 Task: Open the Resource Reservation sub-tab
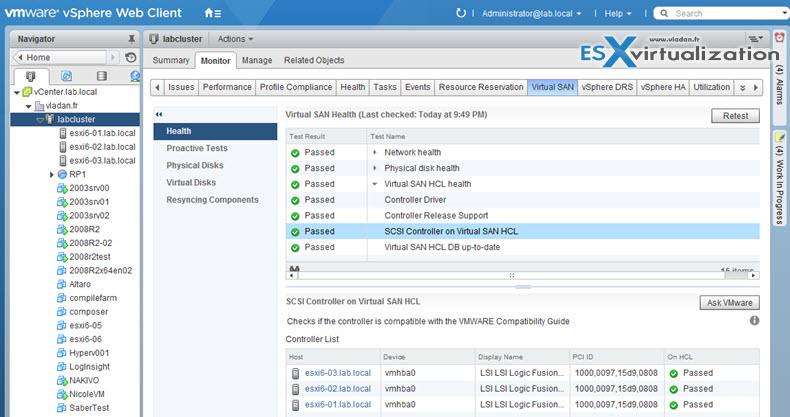click(481, 87)
